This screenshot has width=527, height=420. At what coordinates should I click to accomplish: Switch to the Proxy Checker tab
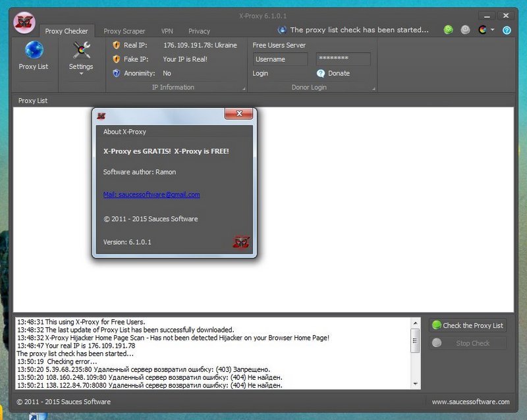click(67, 31)
